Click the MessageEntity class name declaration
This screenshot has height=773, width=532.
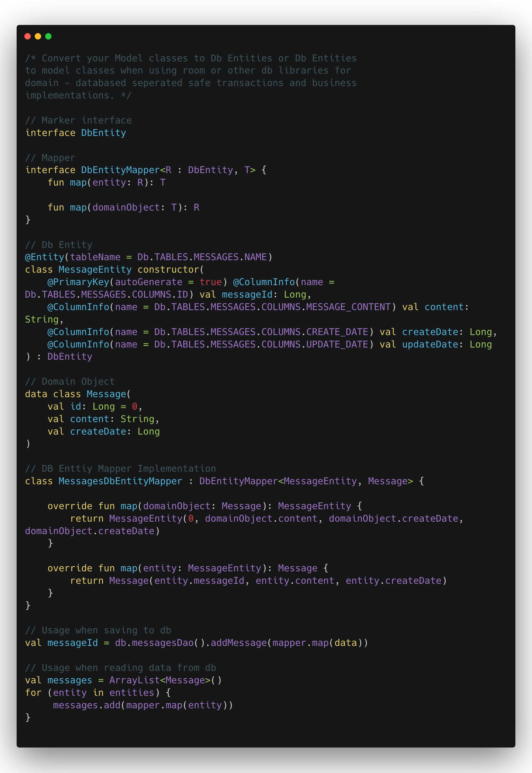(95, 270)
